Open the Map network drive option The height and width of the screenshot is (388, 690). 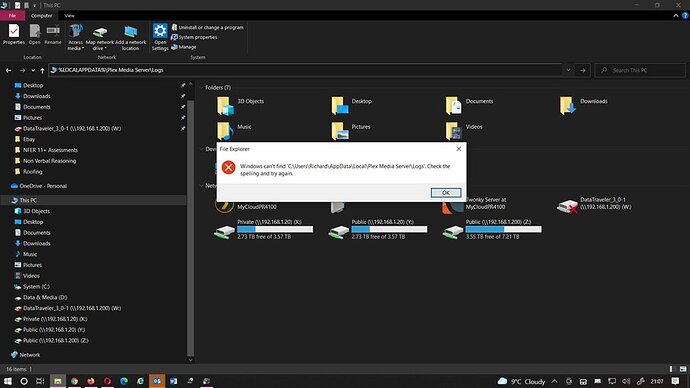99,37
